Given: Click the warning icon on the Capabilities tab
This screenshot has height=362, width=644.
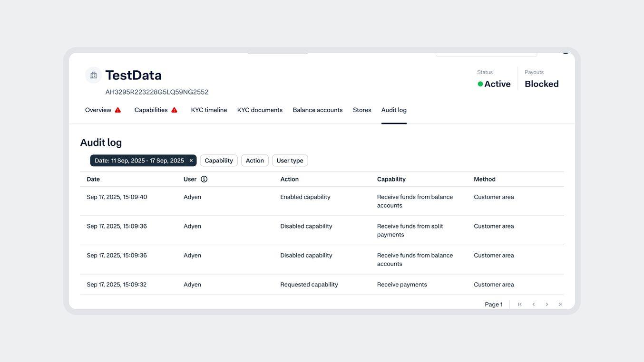Looking at the screenshot, I should pos(174,109).
